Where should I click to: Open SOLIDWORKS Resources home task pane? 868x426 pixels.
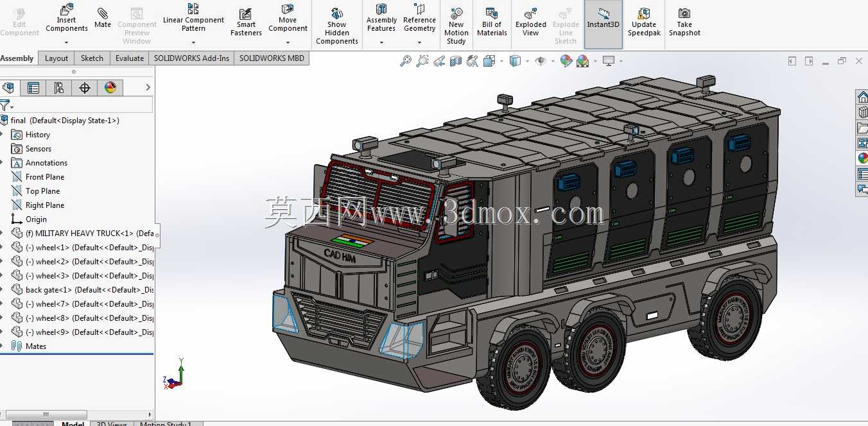(862, 97)
